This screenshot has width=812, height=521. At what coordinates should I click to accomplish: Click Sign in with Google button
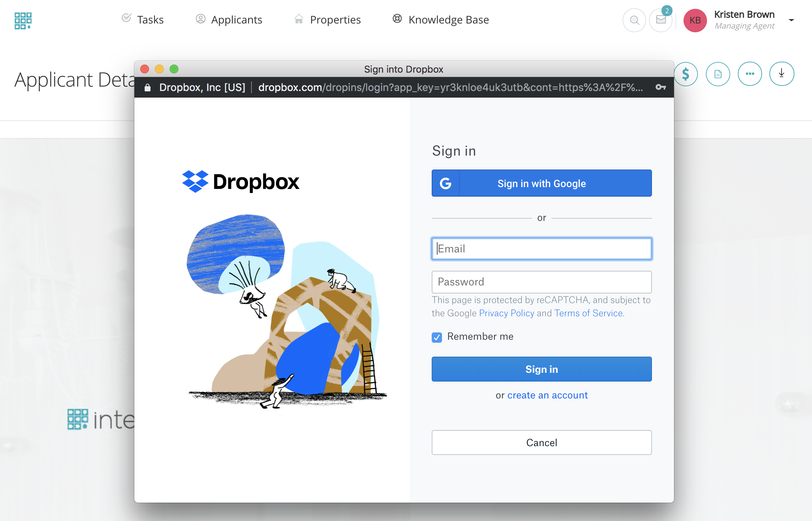point(541,183)
